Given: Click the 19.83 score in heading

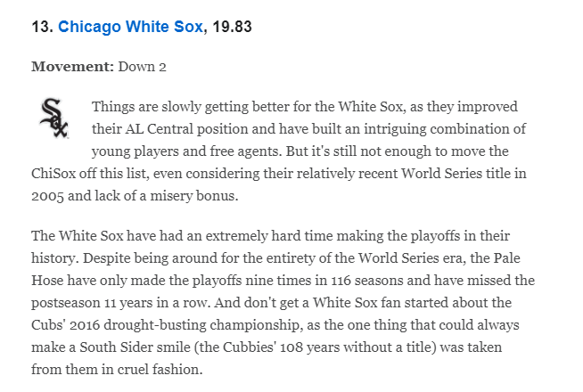Looking at the screenshot, I should coord(232,28).
